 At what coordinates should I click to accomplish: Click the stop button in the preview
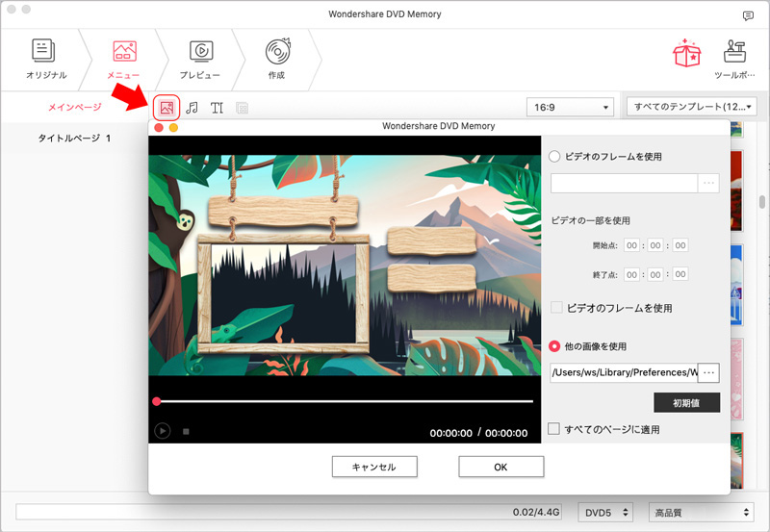(186, 431)
